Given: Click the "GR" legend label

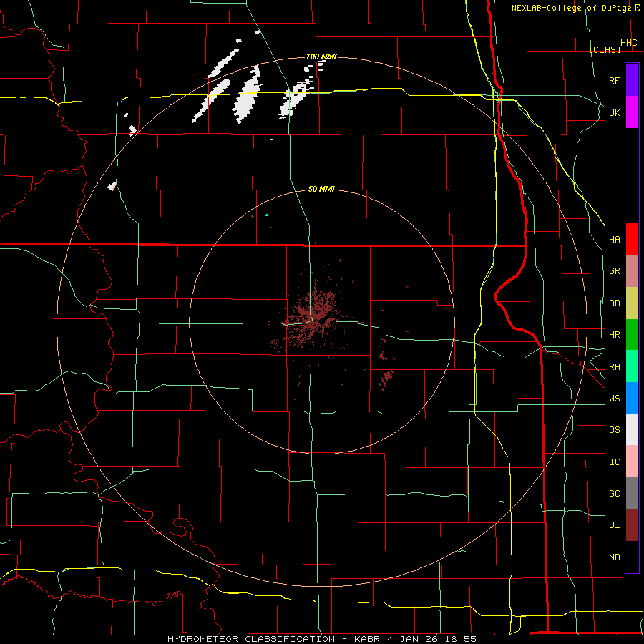Looking at the screenshot, I should click(x=614, y=271).
